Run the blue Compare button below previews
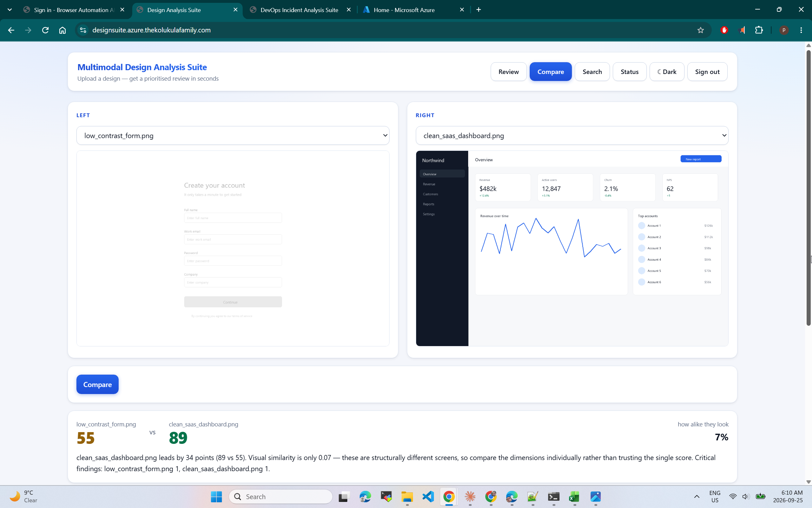This screenshot has height=508, width=812. click(97, 384)
